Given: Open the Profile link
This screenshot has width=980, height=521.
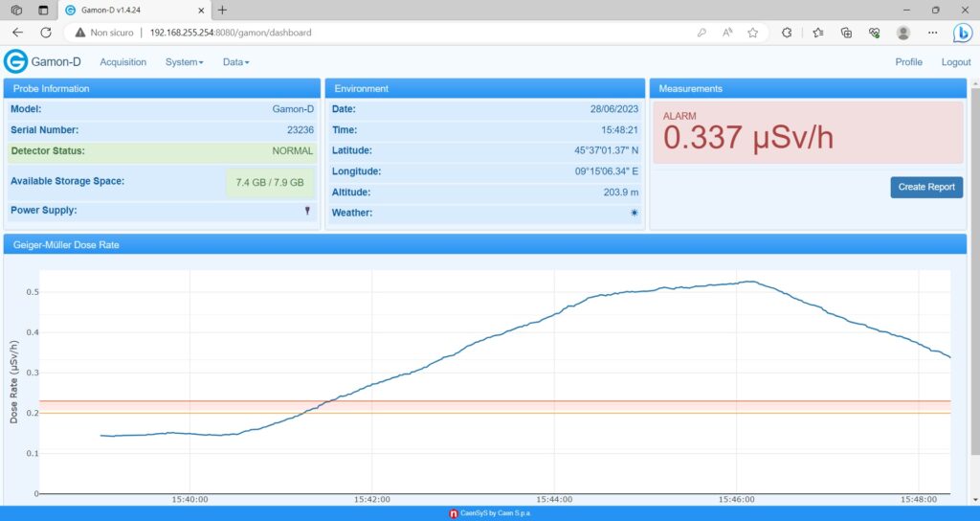Looking at the screenshot, I should (x=909, y=62).
